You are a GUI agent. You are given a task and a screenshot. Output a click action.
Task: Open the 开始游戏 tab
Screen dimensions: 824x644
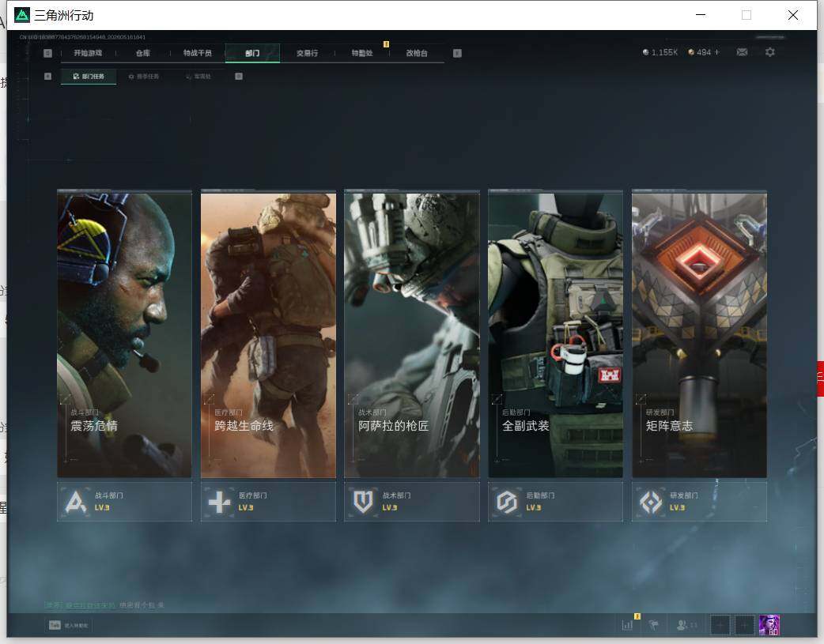[x=88, y=53]
